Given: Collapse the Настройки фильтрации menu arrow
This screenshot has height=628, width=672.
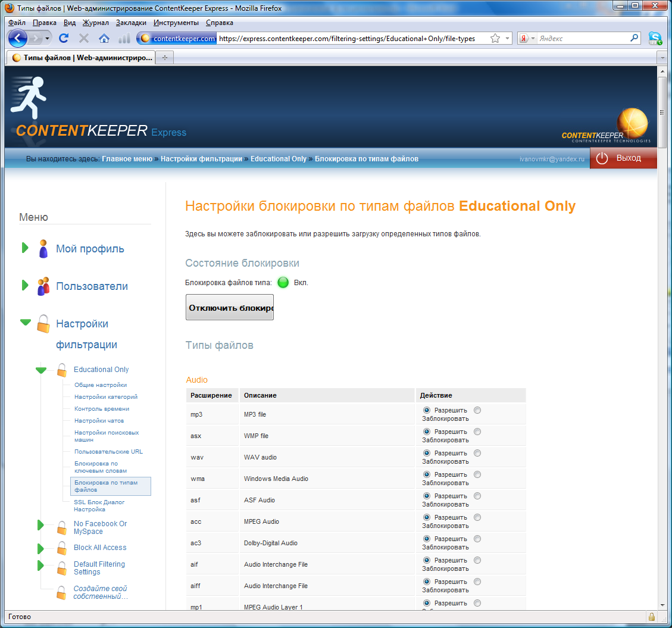Looking at the screenshot, I should [x=26, y=322].
